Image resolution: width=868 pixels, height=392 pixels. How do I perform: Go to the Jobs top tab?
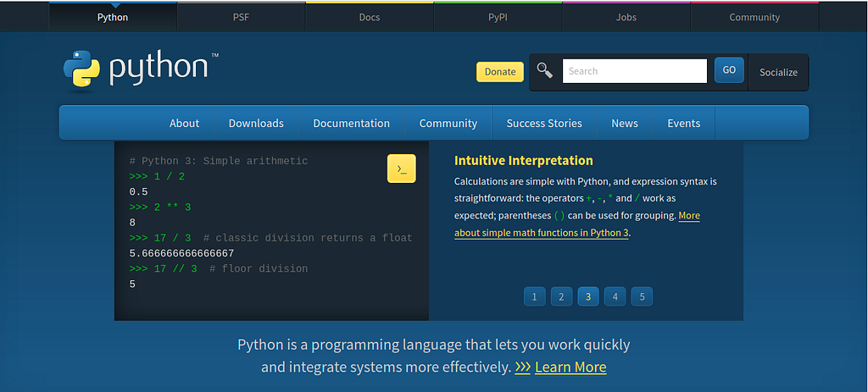(x=626, y=17)
